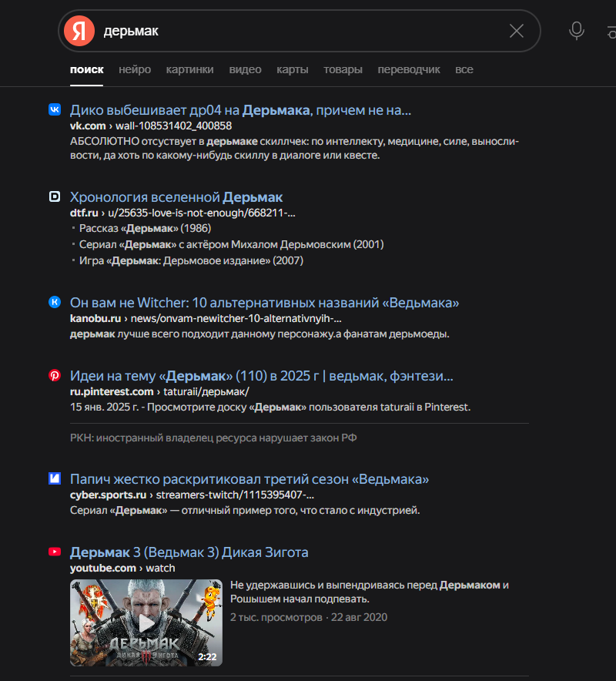Screen dimensions: 616x681
Task: Click the VK favicon next to first result
Action: click(55, 109)
